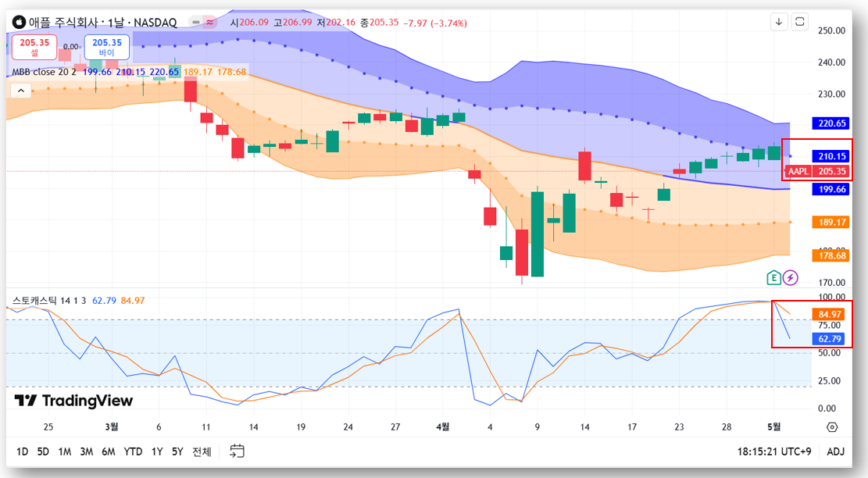Click the 62.79 stochastic value label
The width and height of the screenshot is (868, 478).
[x=829, y=339]
